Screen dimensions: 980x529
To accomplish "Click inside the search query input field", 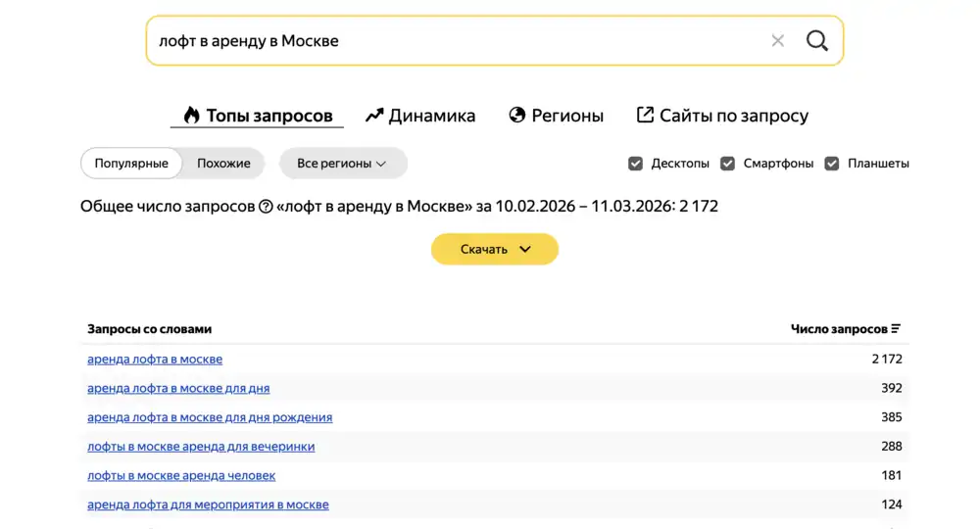I will click(x=451, y=41).
